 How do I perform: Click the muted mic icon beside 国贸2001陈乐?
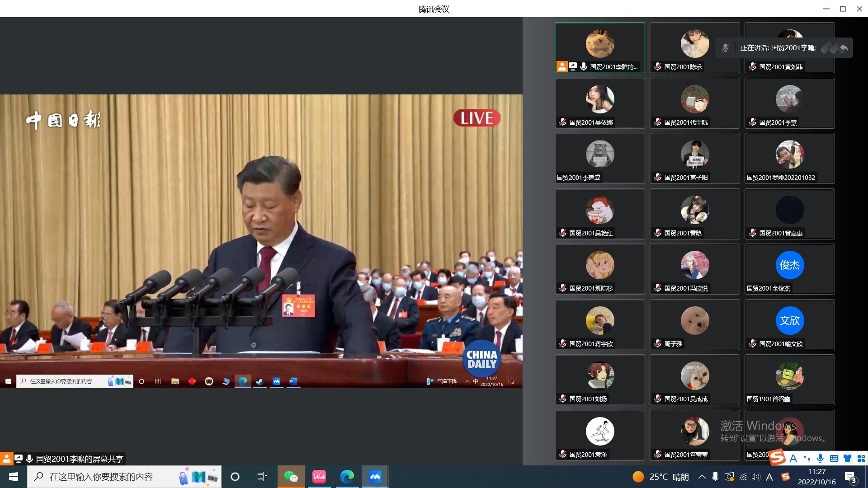click(658, 67)
